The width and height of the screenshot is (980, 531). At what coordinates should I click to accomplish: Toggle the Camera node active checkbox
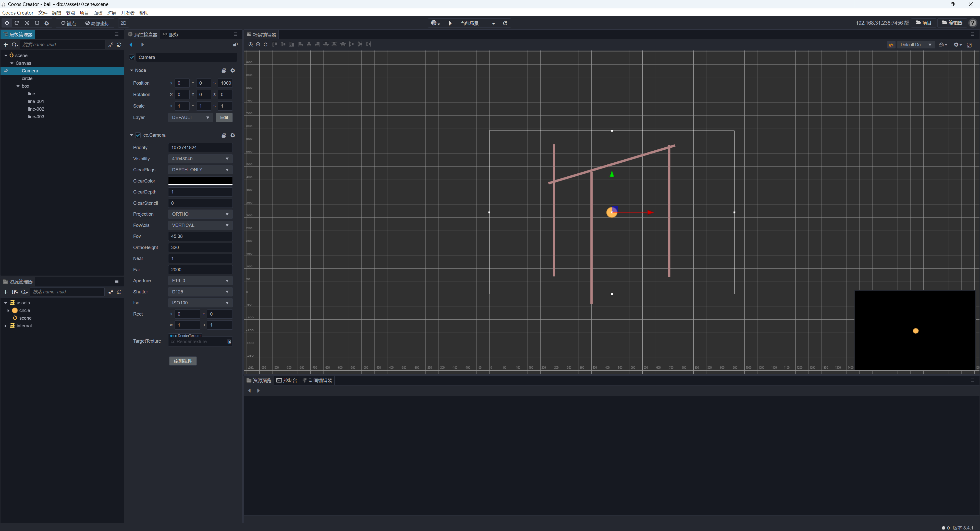point(132,57)
